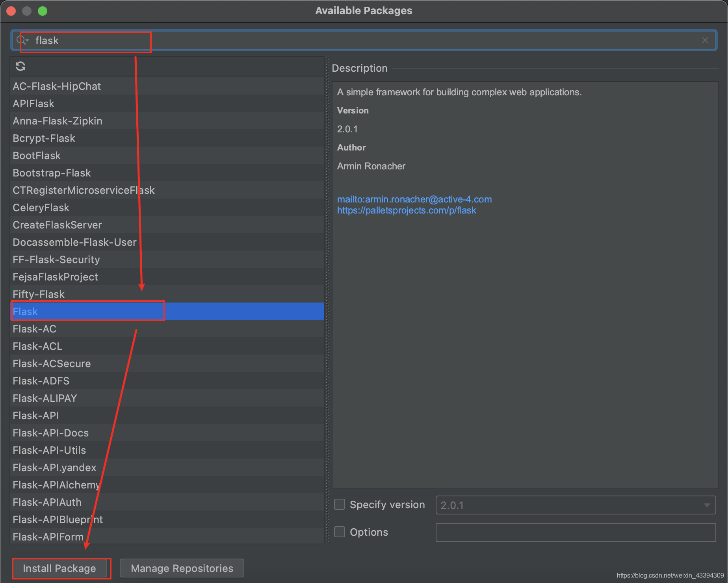Select Docassemble-Flask-User package
Image resolution: width=728 pixels, height=583 pixels.
pyautogui.click(x=167, y=242)
